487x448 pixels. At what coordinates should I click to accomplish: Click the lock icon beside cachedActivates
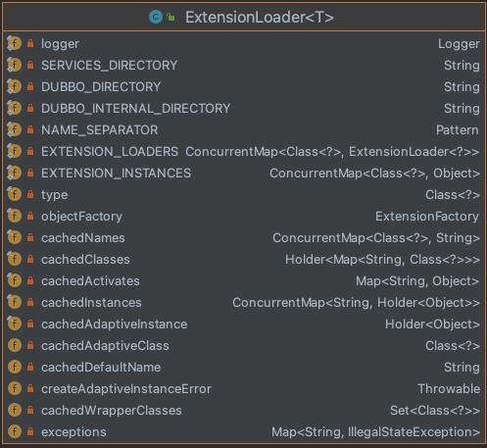coord(30,280)
